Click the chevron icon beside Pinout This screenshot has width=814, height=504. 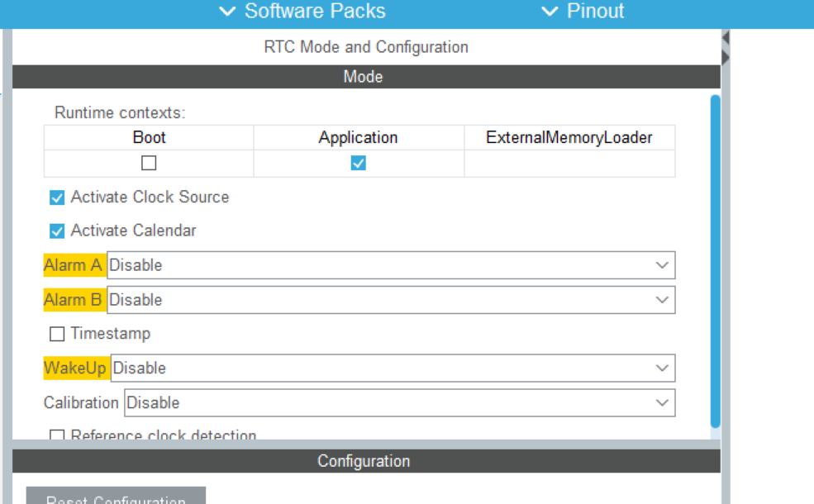550,12
